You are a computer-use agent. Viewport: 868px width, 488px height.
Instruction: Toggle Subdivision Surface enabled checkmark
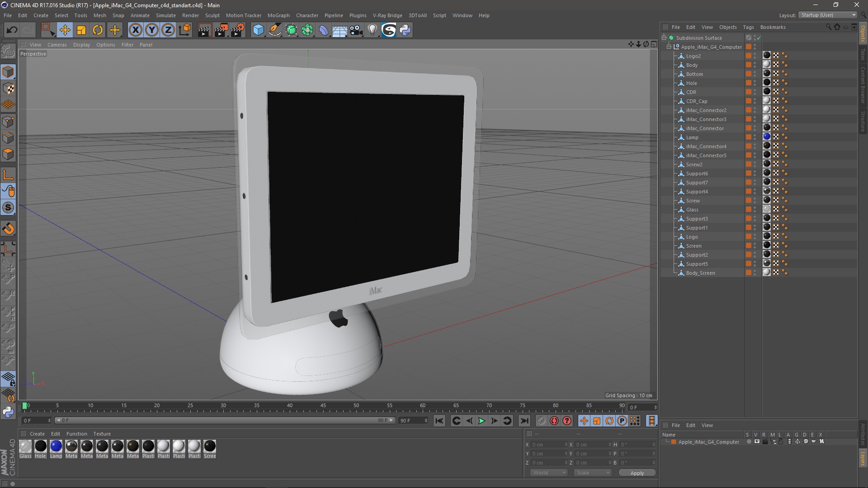(x=759, y=38)
